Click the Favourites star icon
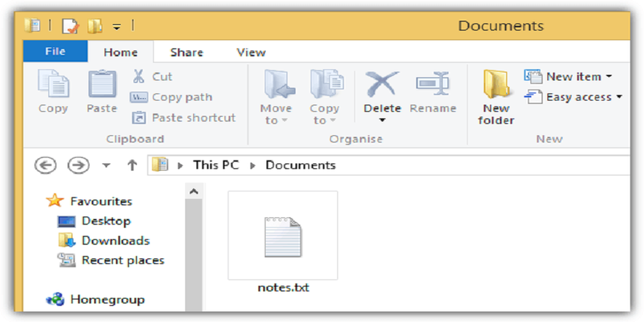 click(55, 200)
